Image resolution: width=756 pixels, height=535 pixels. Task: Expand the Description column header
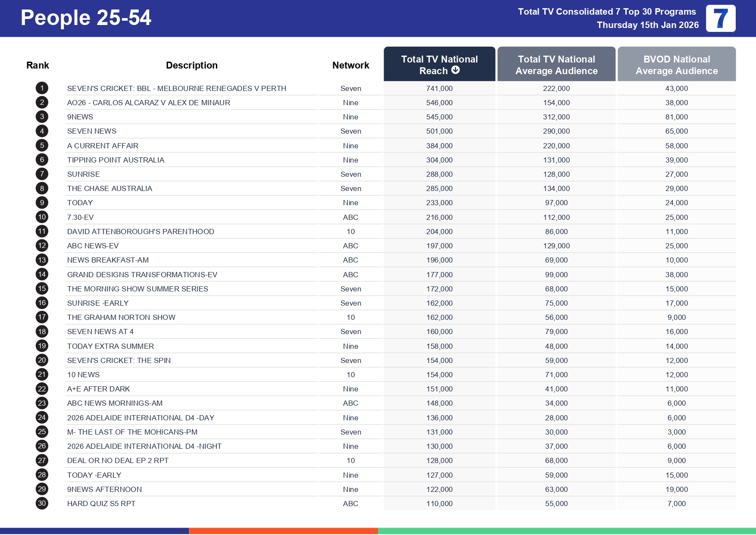click(x=191, y=65)
